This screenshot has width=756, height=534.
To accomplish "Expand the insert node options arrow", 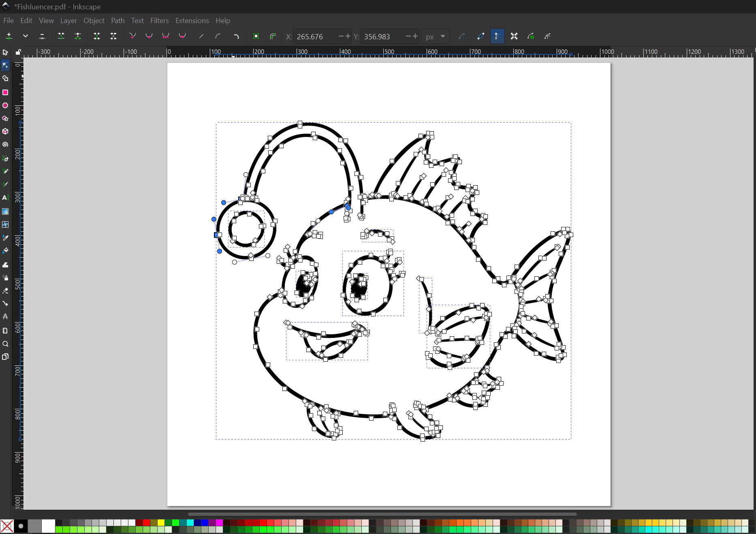I will point(26,36).
